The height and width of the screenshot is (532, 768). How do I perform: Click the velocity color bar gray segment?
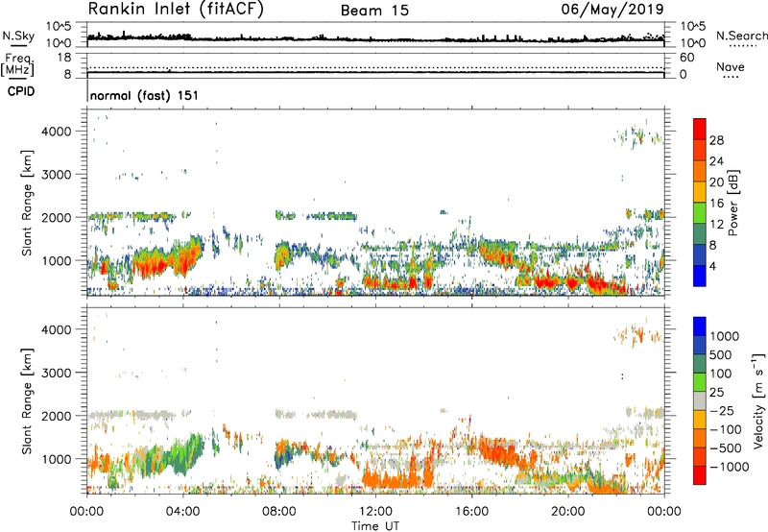[x=700, y=400]
